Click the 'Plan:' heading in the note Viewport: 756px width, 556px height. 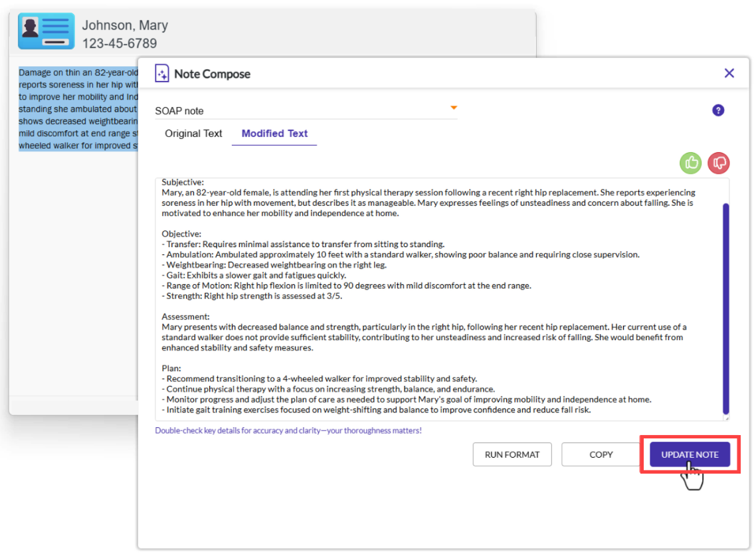pyautogui.click(x=171, y=369)
